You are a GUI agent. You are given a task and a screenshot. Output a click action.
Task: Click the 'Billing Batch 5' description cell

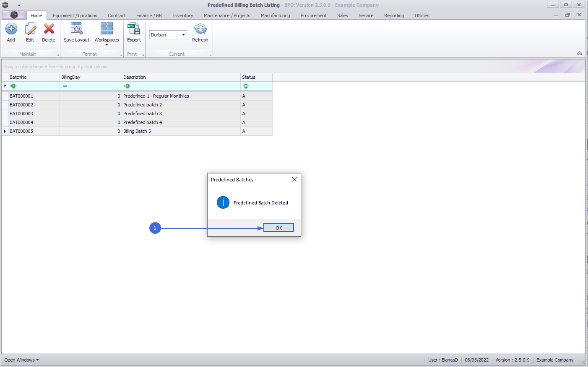(181, 131)
